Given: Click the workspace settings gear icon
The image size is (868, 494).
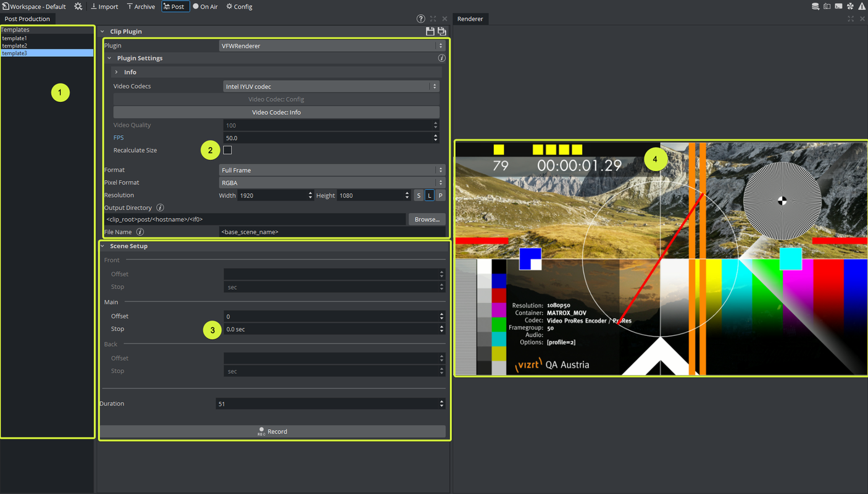Looking at the screenshot, I should [78, 6].
